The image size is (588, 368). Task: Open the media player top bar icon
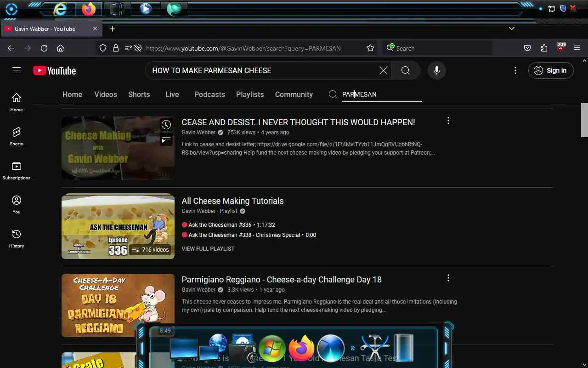(x=146, y=9)
